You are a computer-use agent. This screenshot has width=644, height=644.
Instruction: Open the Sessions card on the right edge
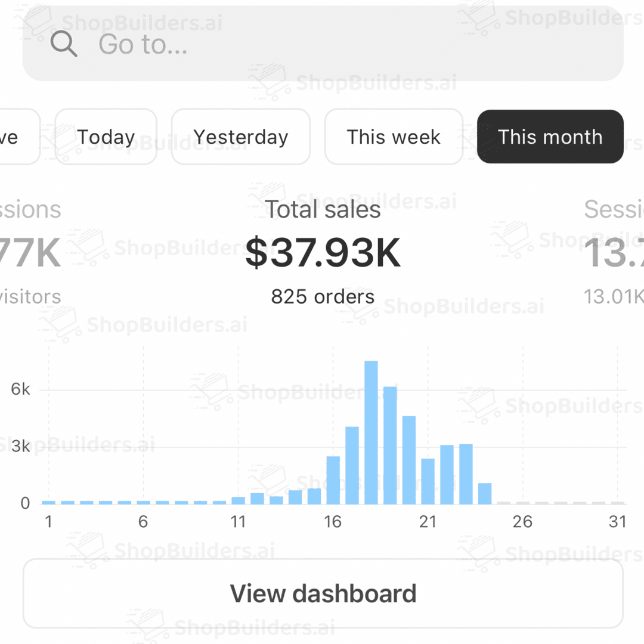[x=614, y=250]
